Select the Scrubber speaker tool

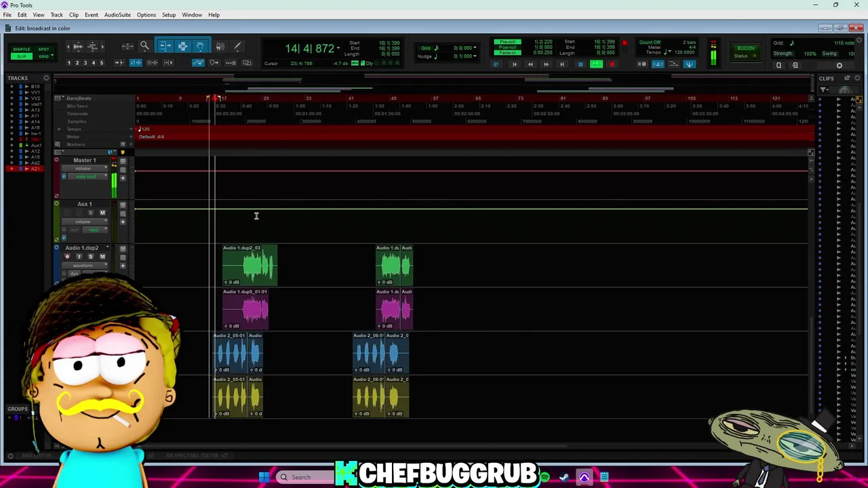[x=220, y=46]
